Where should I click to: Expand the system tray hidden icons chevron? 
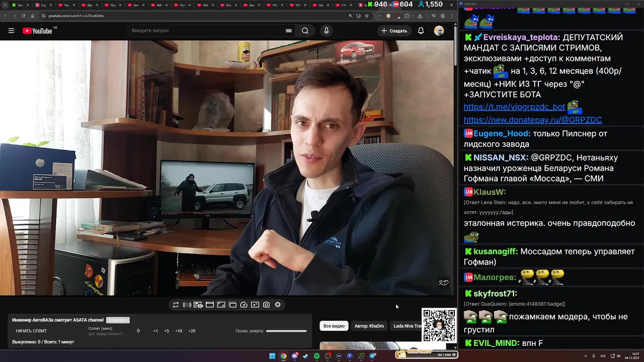pyautogui.click(x=586, y=356)
